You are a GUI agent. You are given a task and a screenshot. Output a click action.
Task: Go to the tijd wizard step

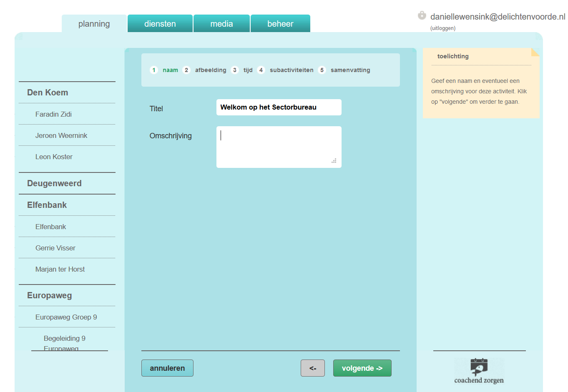248,70
